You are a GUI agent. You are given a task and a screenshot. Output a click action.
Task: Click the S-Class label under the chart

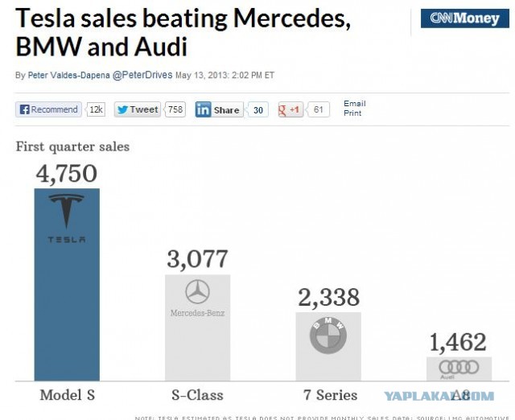(x=197, y=395)
